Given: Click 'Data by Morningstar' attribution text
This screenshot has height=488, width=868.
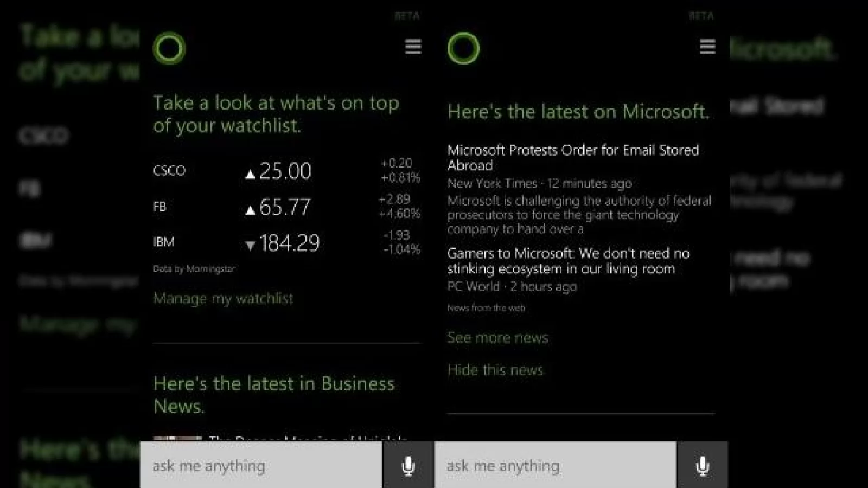Looking at the screenshot, I should click(194, 268).
